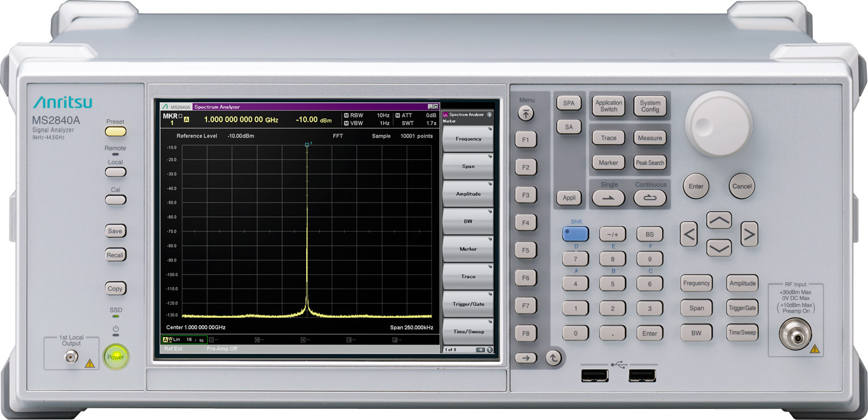Enable trace B indicator in trace bar
Image resolution: width=868 pixels, height=420 pixels.
click(x=211, y=339)
